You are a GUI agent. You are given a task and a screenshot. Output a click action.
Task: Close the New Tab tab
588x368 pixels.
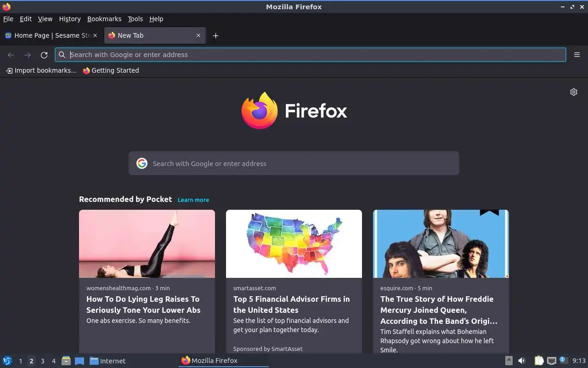click(198, 35)
